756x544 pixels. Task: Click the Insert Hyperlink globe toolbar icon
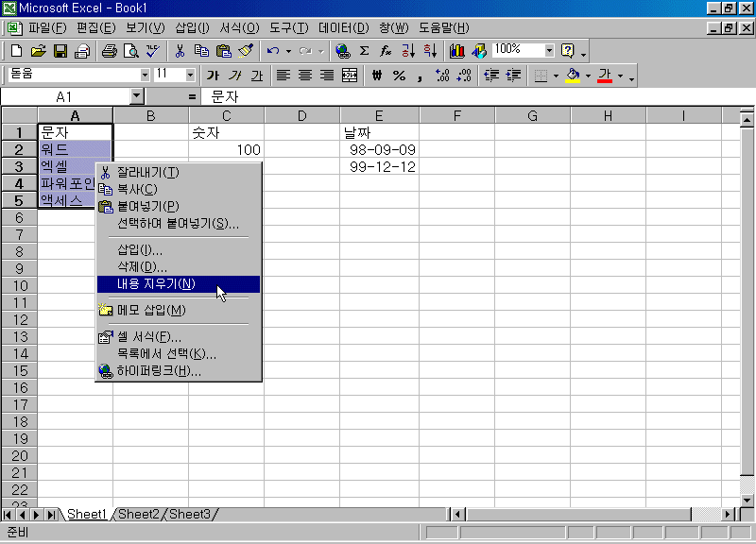343,51
